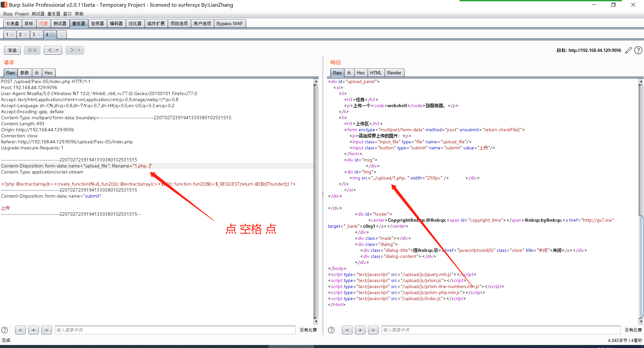
Task: Click the response search input field
Action: click(501, 330)
